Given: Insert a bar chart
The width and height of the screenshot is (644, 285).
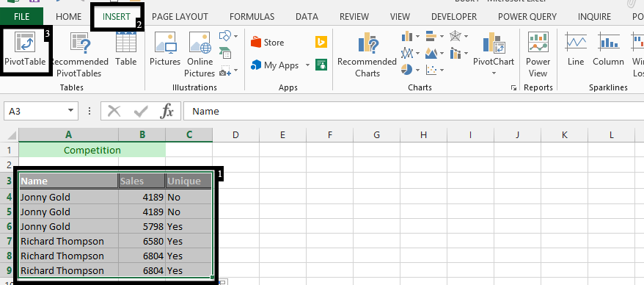Looking at the screenshot, I should coord(431,36).
